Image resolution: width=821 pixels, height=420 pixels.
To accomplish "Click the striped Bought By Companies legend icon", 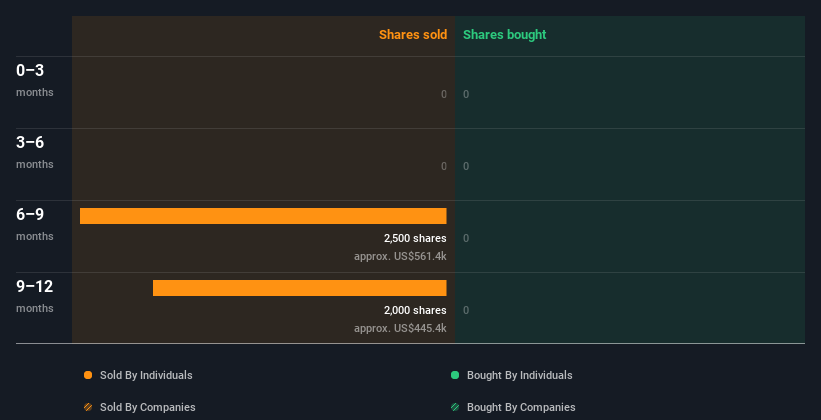I will 455,407.
